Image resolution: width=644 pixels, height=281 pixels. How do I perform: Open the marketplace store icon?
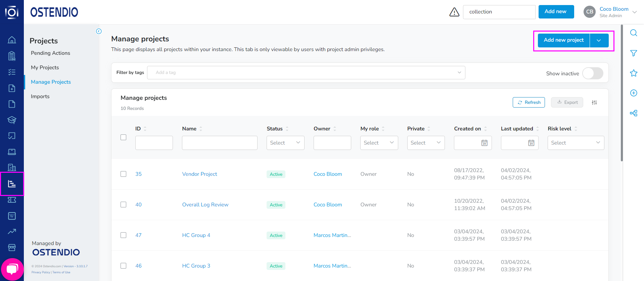point(12,248)
